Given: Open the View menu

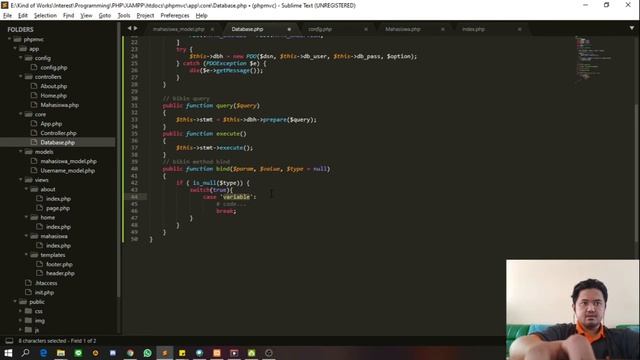Looking at the screenshot, I should coord(86,16).
